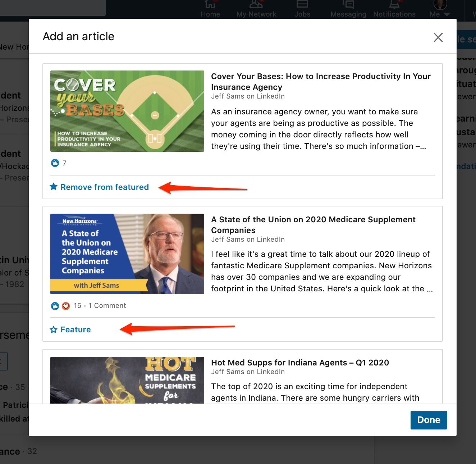Image resolution: width=476 pixels, height=464 pixels.
Task: Click Remove from featured link
Action: (105, 187)
